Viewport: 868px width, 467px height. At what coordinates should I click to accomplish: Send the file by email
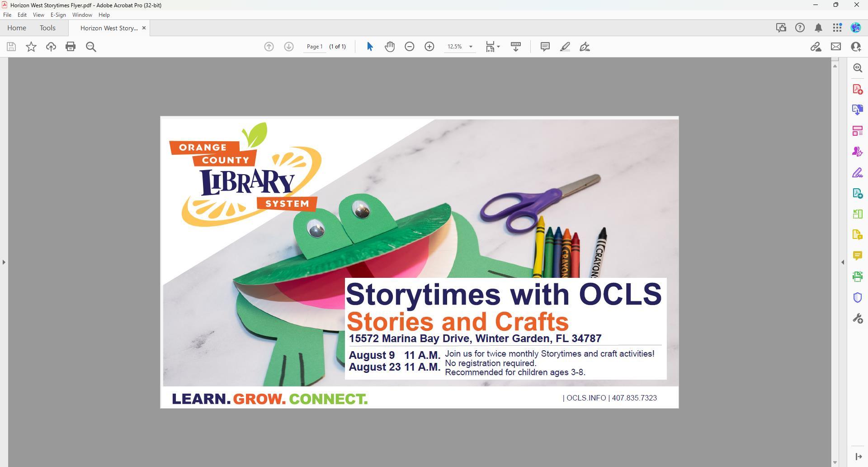pyautogui.click(x=836, y=47)
